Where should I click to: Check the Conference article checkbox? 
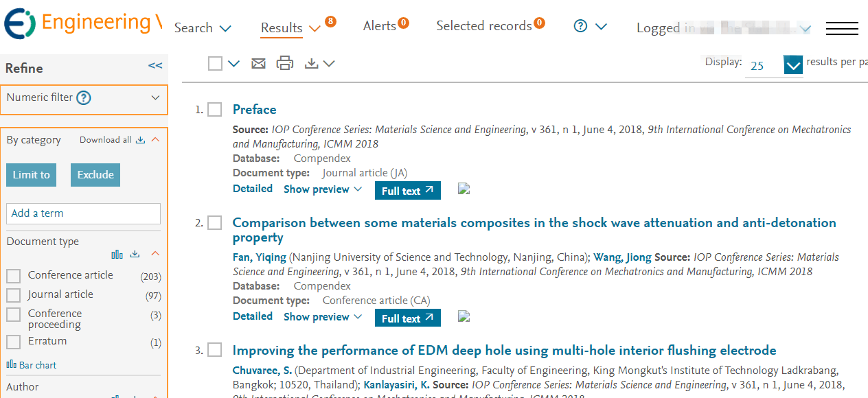14,276
